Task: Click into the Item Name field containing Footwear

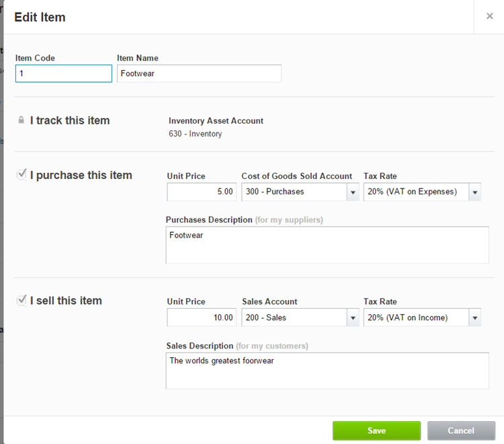Action: [x=199, y=73]
